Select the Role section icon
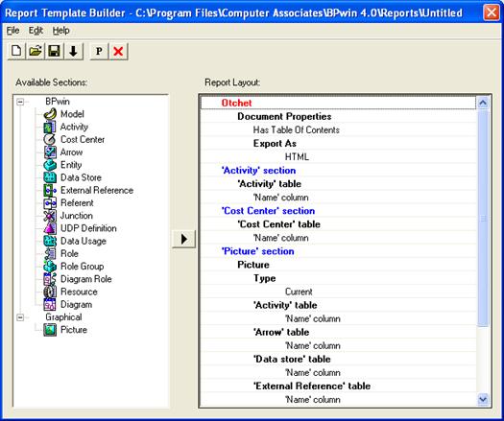Image resolution: width=504 pixels, height=421 pixels. coord(50,254)
